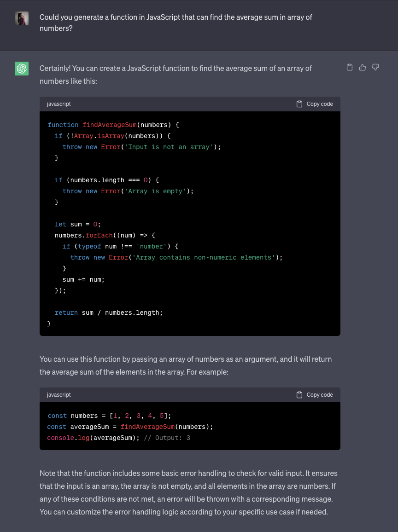Click the 'if (!Array.isArray(numbers)) {' line
Screen dimensions: 398x532
(x=112, y=136)
